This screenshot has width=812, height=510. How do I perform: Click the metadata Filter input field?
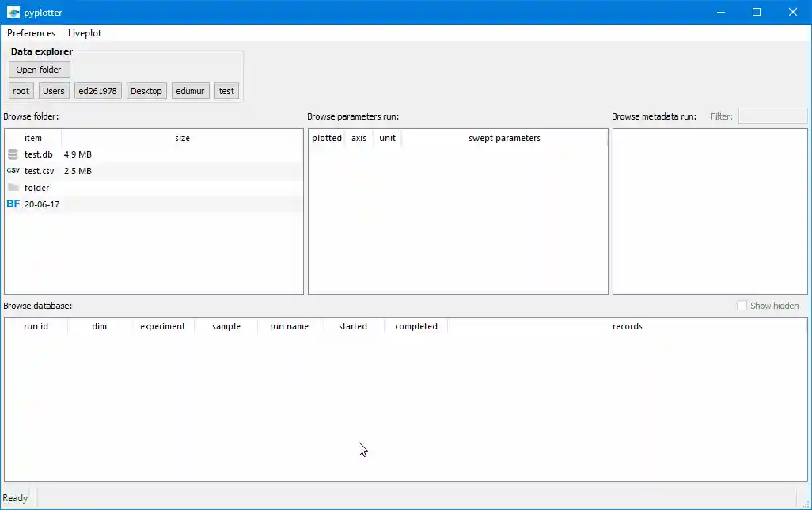coord(772,116)
